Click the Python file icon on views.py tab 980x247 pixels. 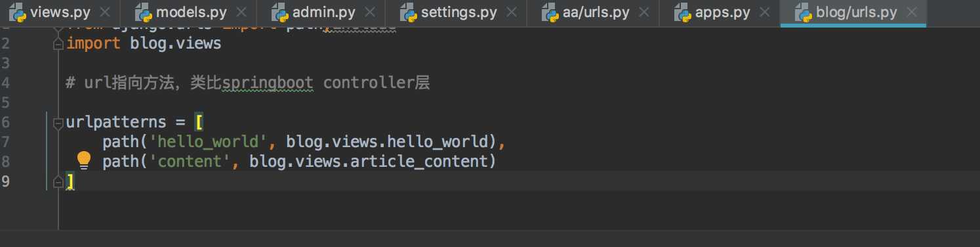point(17,12)
